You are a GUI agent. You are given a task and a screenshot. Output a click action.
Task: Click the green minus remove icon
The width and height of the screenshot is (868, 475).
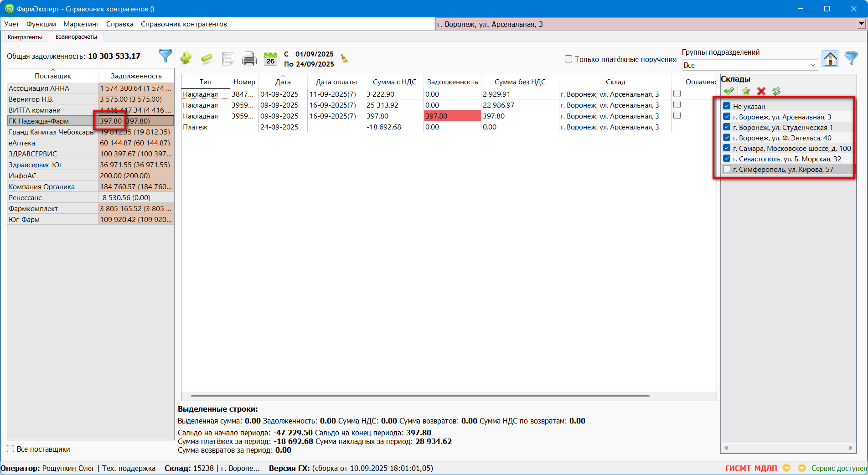207,58
